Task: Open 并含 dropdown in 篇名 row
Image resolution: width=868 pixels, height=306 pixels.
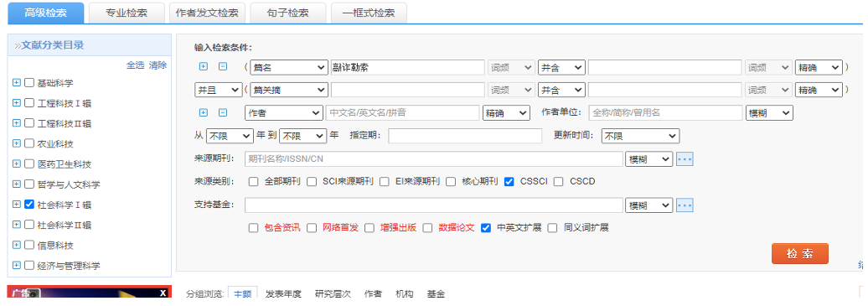Action: [561, 67]
